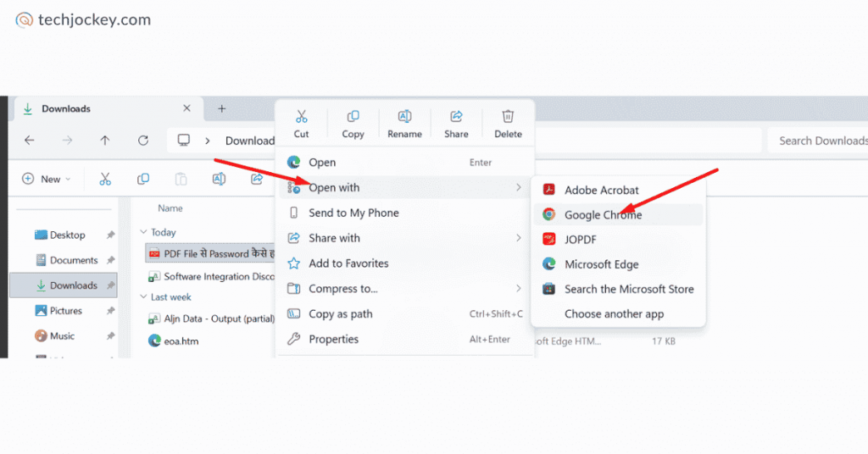Click the This PC monitor icon in address bar
The image size is (868, 454).
(184, 140)
